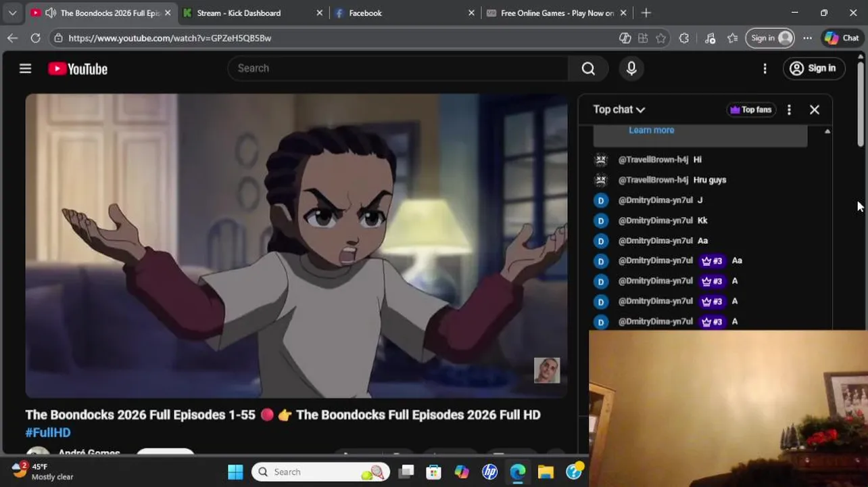Open Copilot Chat sidebar
This screenshot has width=868, height=487.
[x=842, y=38]
